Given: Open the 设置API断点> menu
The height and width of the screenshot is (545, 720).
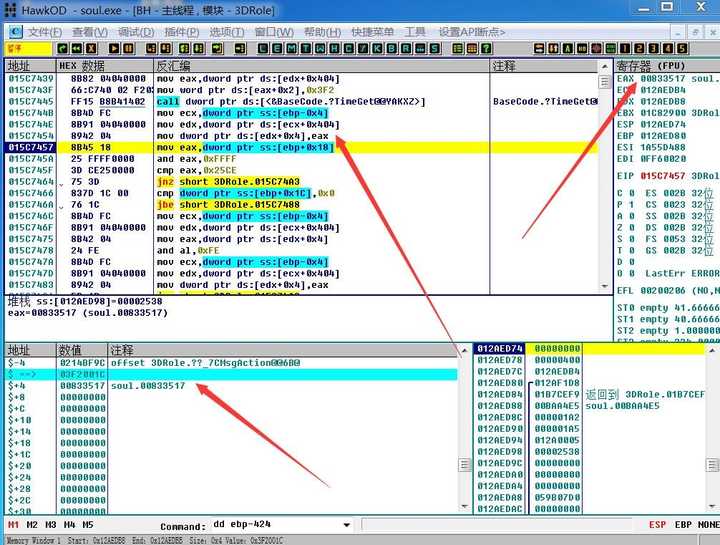Looking at the screenshot, I should tap(472, 32).
